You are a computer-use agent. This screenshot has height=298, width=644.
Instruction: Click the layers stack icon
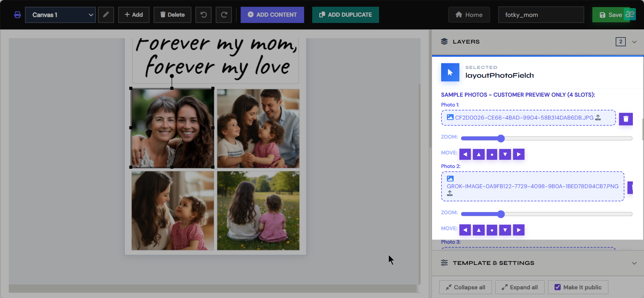point(444,42)
